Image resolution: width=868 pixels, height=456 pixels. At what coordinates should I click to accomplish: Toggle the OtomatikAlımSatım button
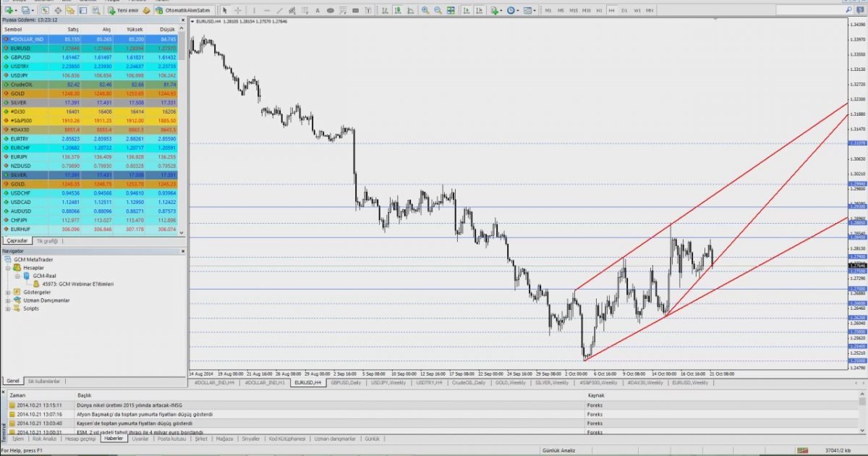coord(184,11)
